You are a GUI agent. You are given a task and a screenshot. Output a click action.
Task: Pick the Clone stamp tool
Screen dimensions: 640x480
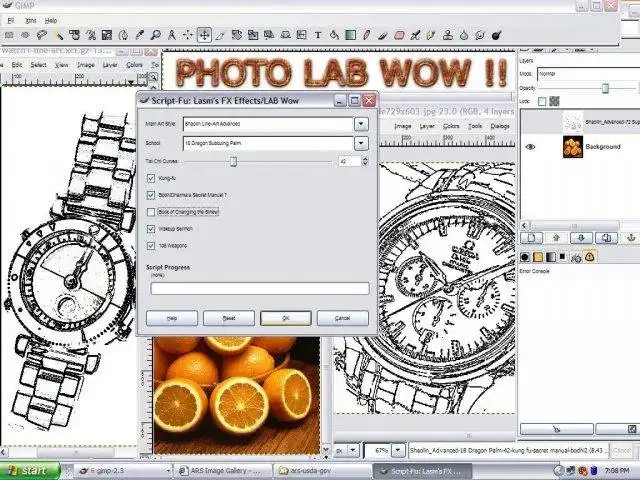448,36
